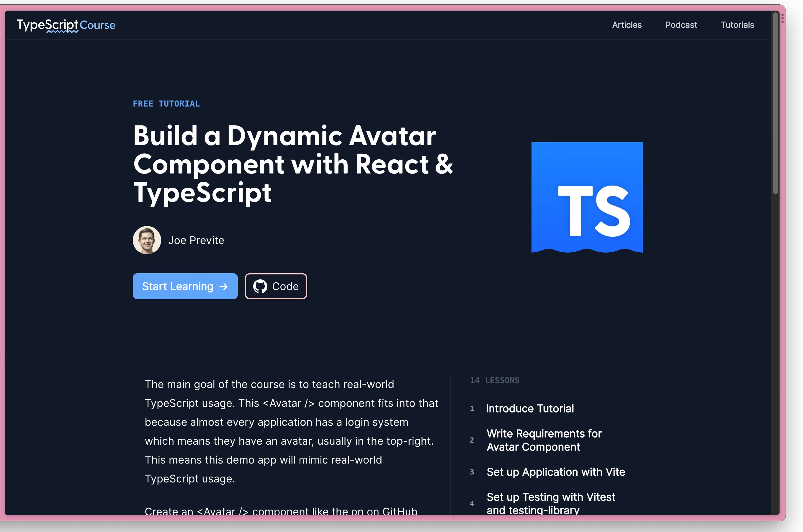Click the FREE TUTORIAL label

point(166,104)
